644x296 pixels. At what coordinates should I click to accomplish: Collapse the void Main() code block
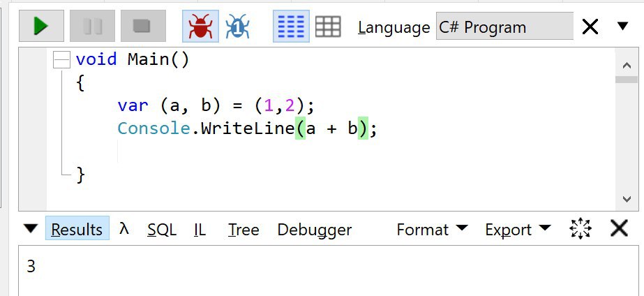pyautogui.click(x=61, y=61)
